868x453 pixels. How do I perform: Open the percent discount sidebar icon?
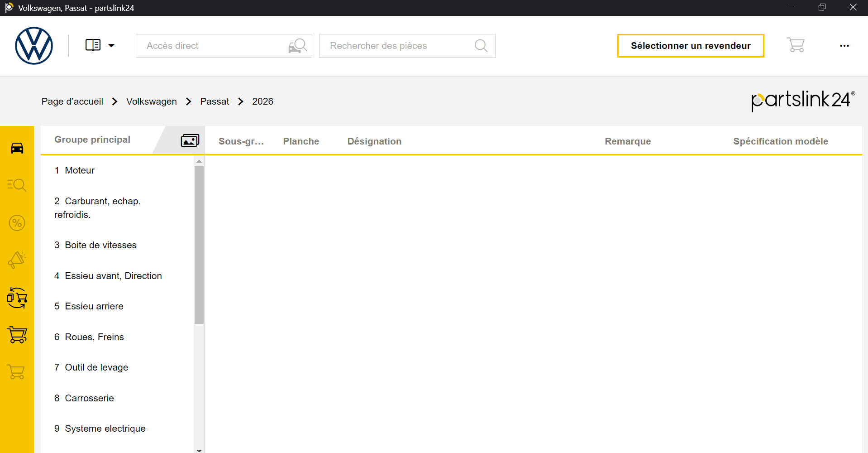click(17, 223)
